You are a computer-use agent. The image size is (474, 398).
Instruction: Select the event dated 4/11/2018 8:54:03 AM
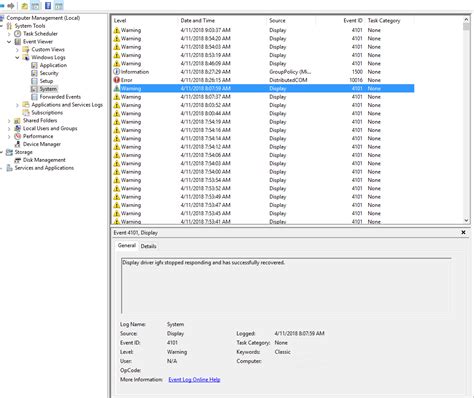click(x=263, y=47)
